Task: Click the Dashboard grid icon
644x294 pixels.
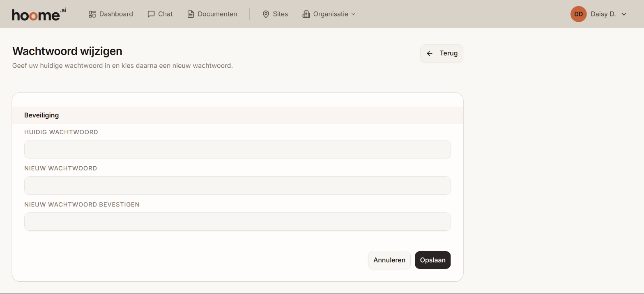Action: [92, 14]
